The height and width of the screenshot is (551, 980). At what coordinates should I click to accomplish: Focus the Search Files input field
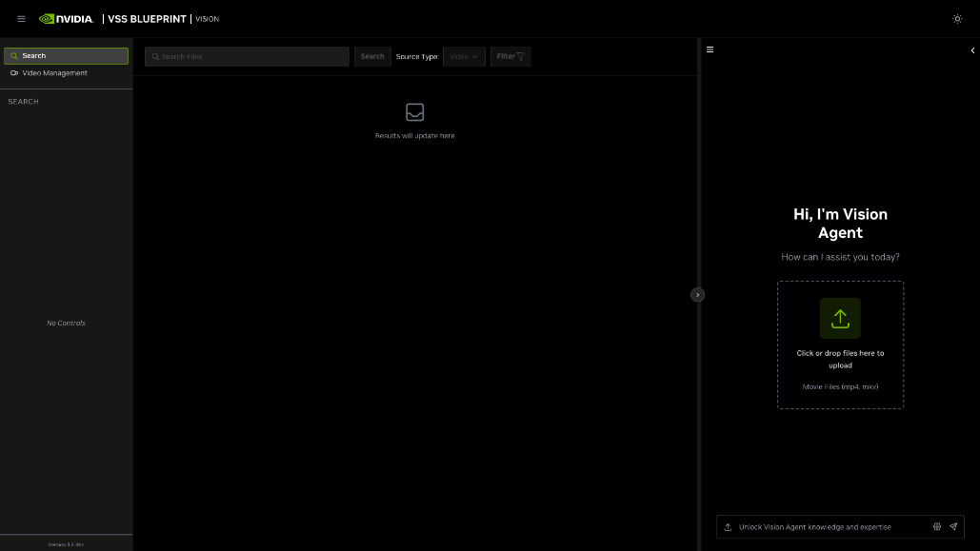[x=247, y=56]
